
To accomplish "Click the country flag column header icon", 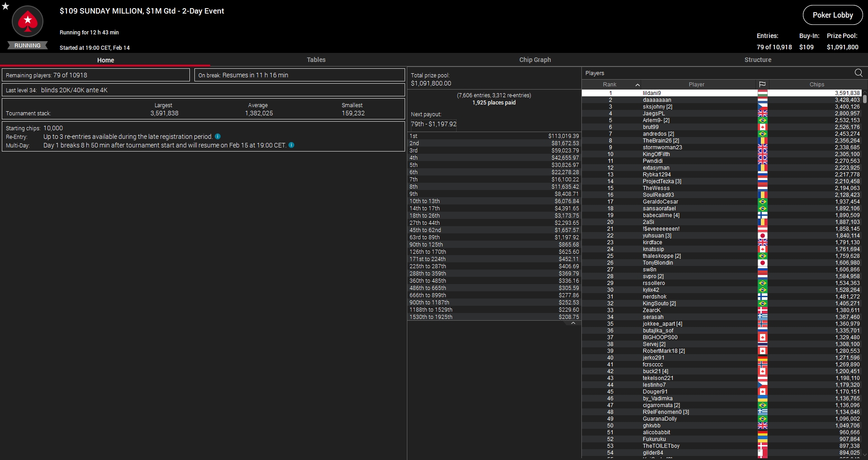I will click(x=762, y=85).
